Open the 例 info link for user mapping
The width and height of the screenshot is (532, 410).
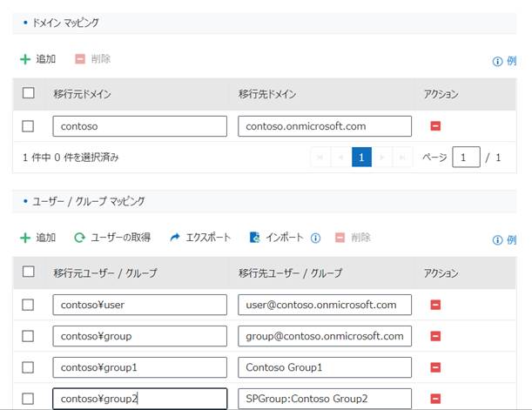[x=504, y=240]
